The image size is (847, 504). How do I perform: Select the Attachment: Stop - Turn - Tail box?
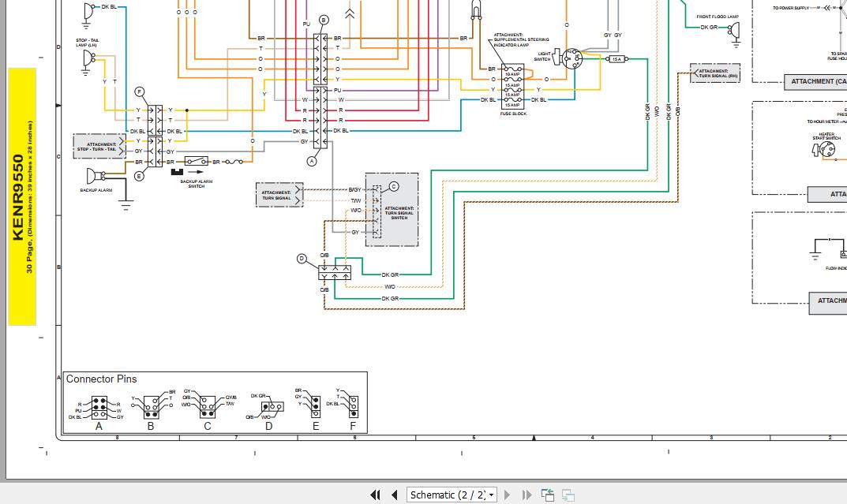[99, 146]
